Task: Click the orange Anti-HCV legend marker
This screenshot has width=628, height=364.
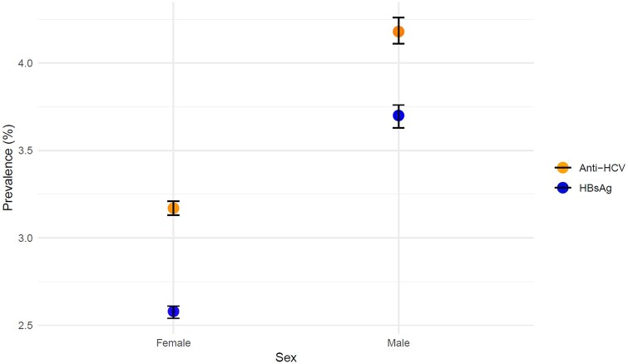Action: (563, 169)
